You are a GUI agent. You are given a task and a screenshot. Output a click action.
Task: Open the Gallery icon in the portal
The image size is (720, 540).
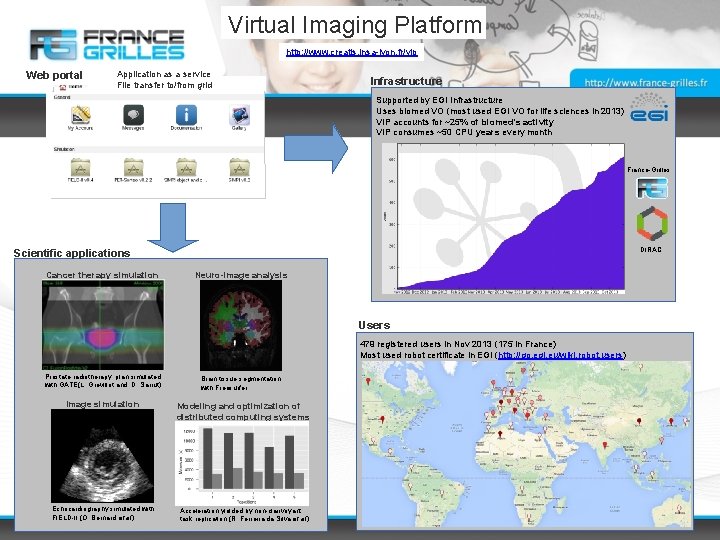239,114
